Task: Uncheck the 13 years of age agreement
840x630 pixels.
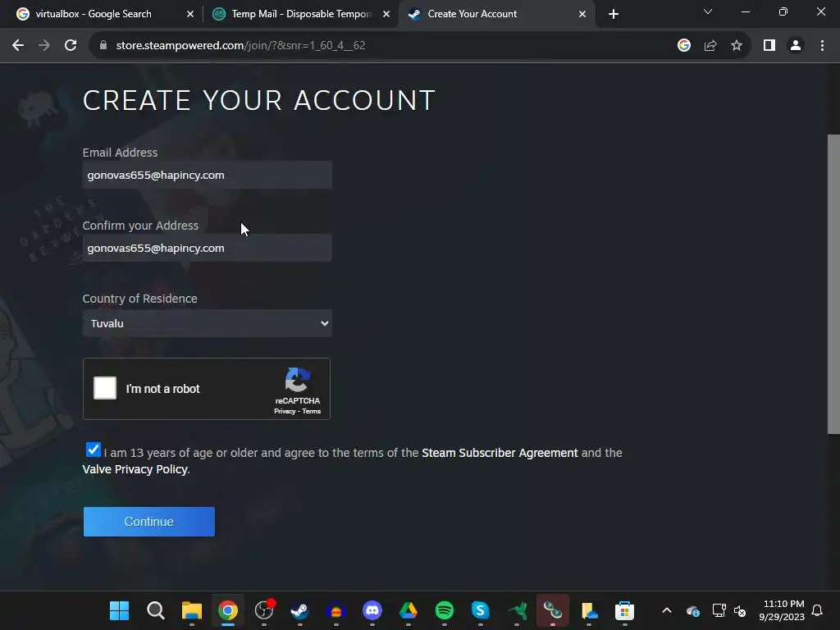Action: 94,450
